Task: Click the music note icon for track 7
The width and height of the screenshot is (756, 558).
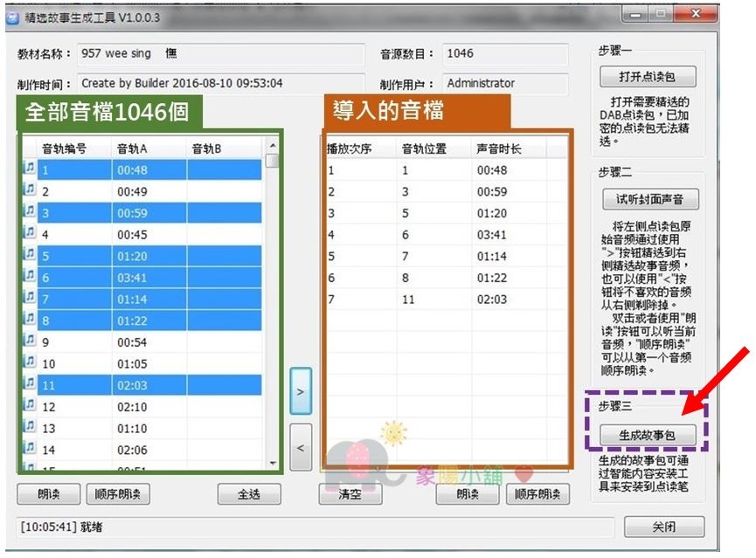Action: [x=30, y=297]
